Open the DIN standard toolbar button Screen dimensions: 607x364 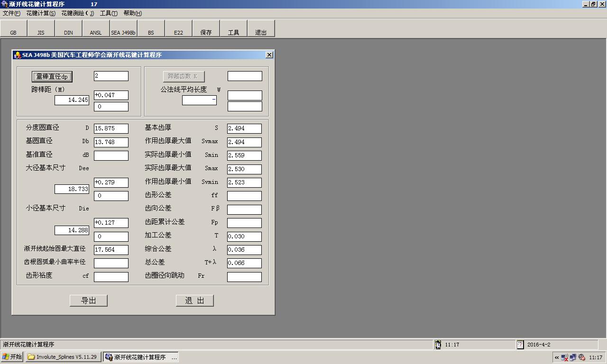[69, 28]
